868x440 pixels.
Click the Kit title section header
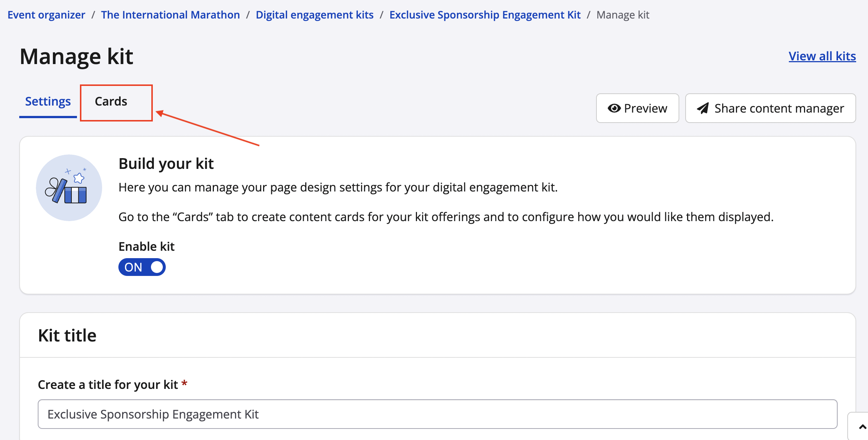coord(67,336)
